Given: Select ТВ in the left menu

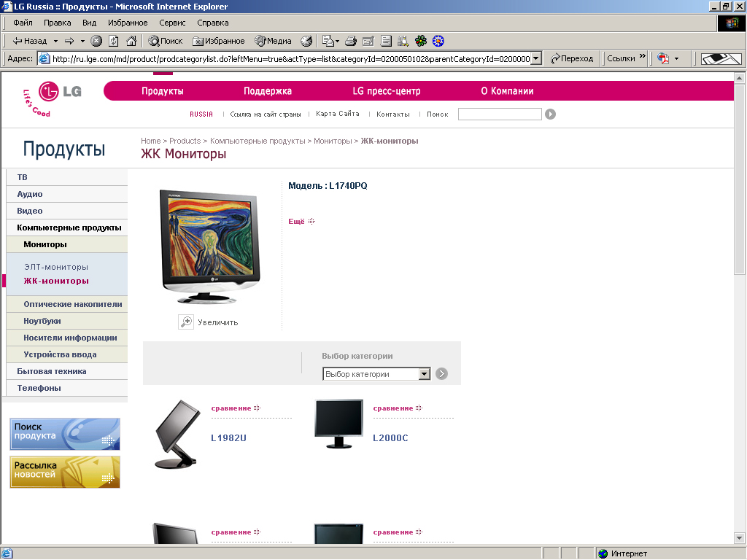Looking at the screenshot, I should (67, 177).
